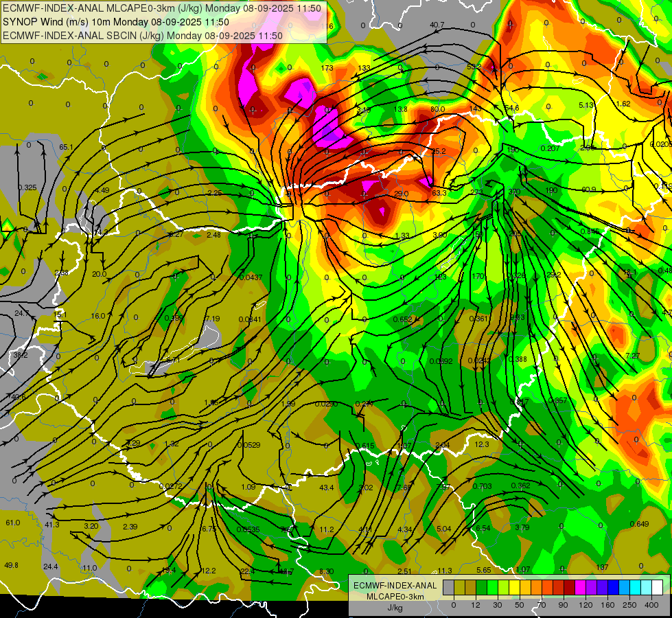Click the map value 8.30

pos(327,571)
